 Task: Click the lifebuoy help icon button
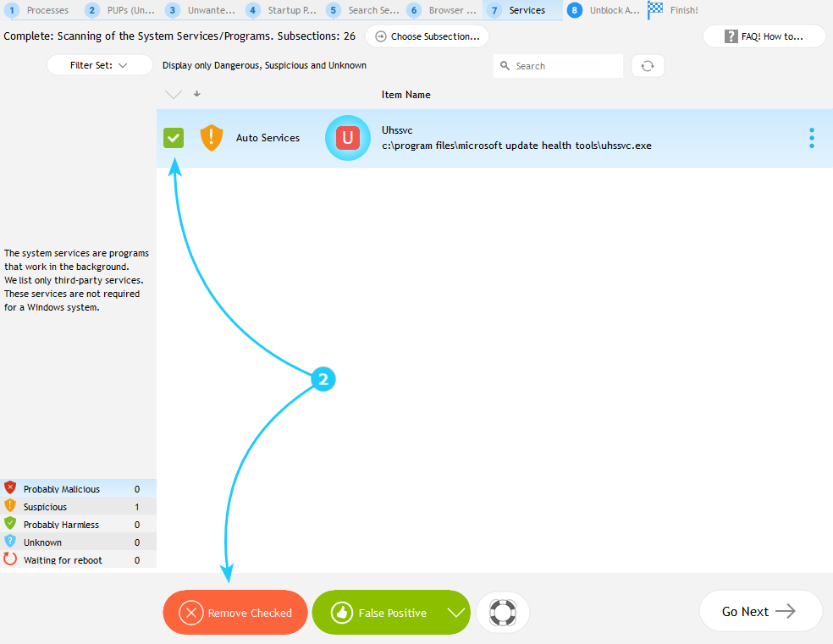(x=503, y=612)
